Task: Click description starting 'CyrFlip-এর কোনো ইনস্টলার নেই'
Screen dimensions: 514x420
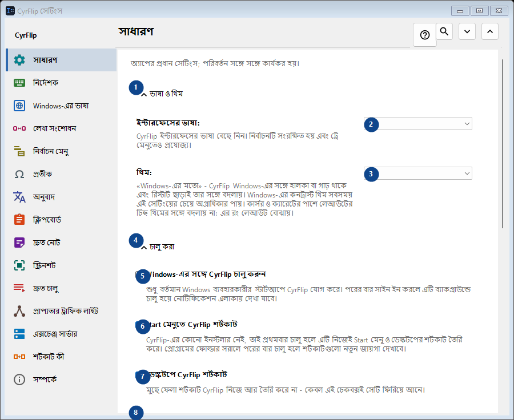Action: click(x=304, y=344)
